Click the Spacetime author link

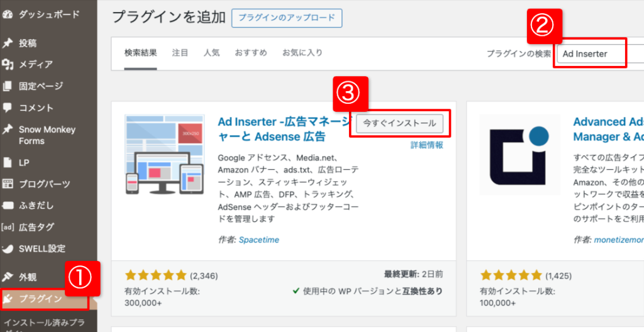tap(258, 240)
